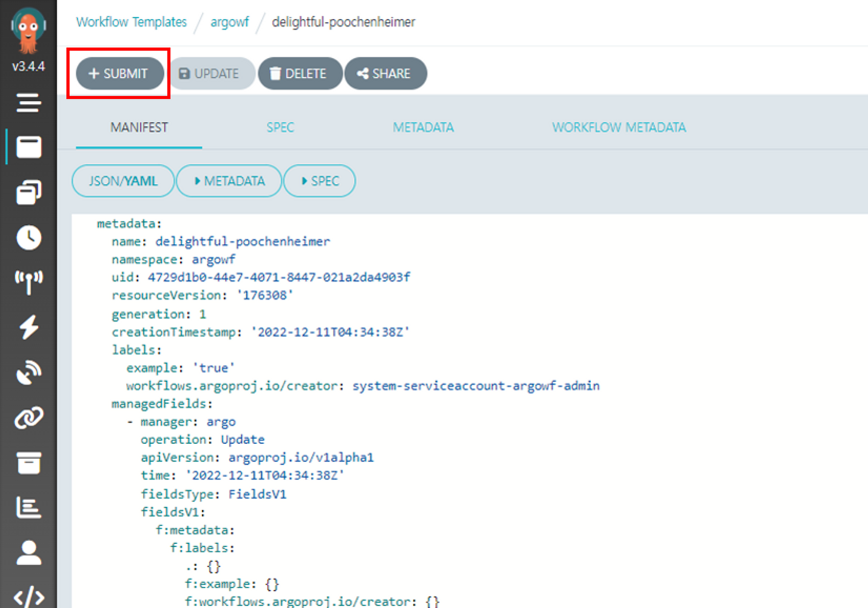Image resolution: width=868 pixels, height=608 pixels.
Task: Open Event Sources satellite dish icon
Action: pos(29,372)
